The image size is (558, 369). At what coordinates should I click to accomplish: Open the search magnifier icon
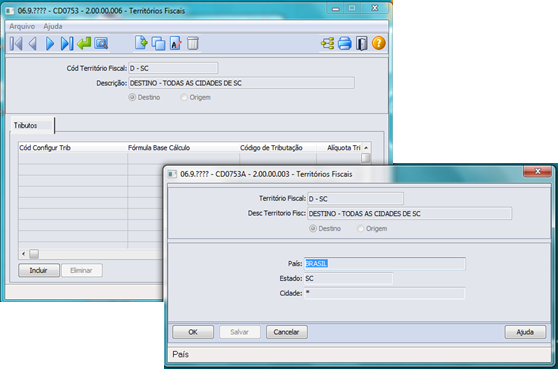coord(101,43)
